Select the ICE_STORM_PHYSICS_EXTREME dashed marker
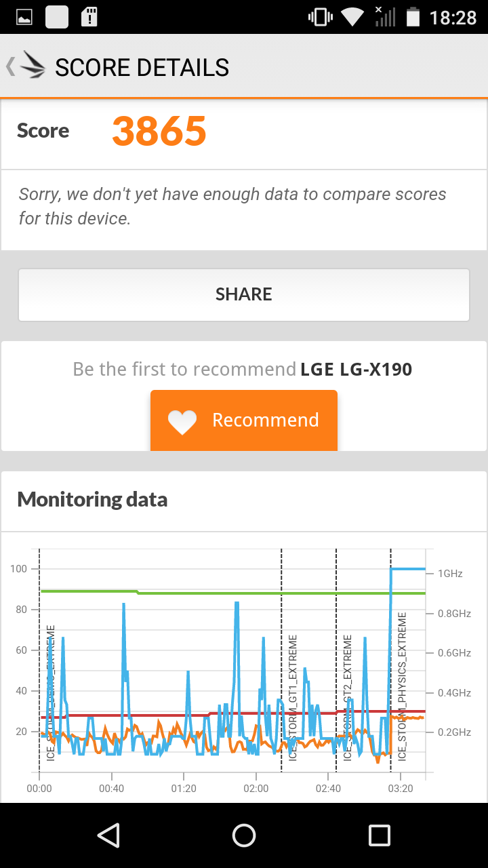488x868 pixels. [x=391, y=660]
